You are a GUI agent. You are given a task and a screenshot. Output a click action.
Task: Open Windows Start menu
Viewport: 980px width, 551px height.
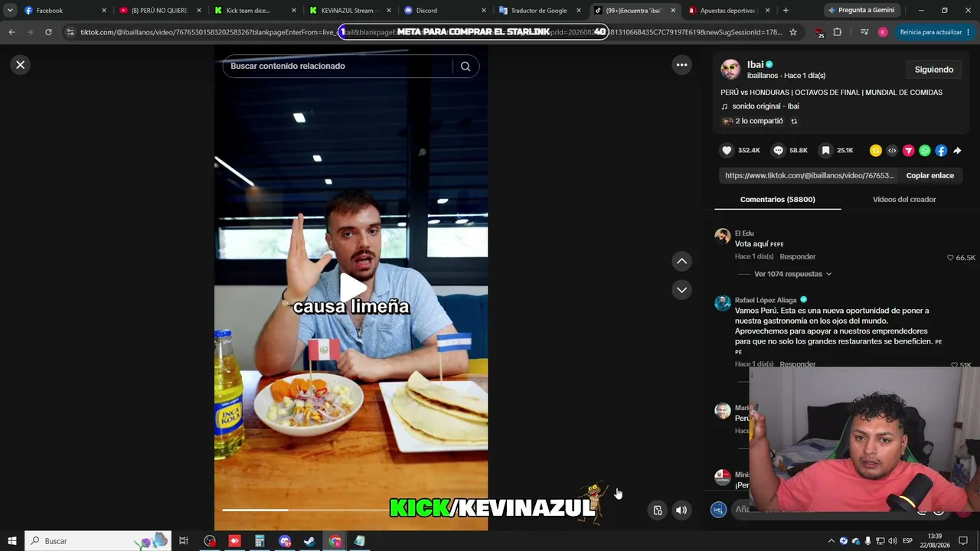point(12,541)
